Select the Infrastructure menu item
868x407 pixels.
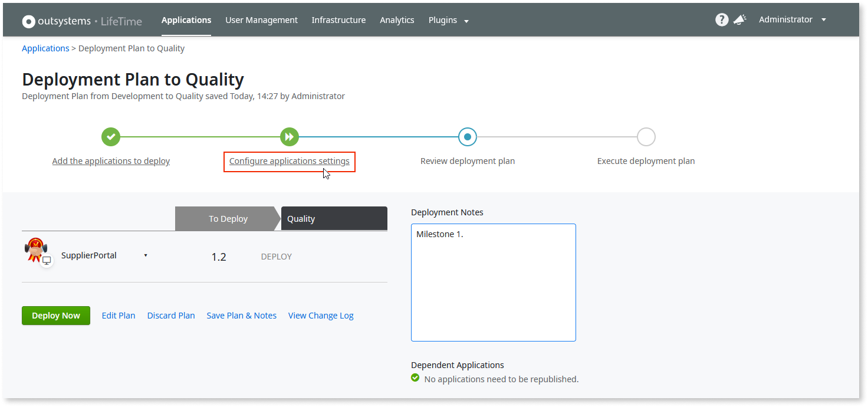(x=338, y=19)
